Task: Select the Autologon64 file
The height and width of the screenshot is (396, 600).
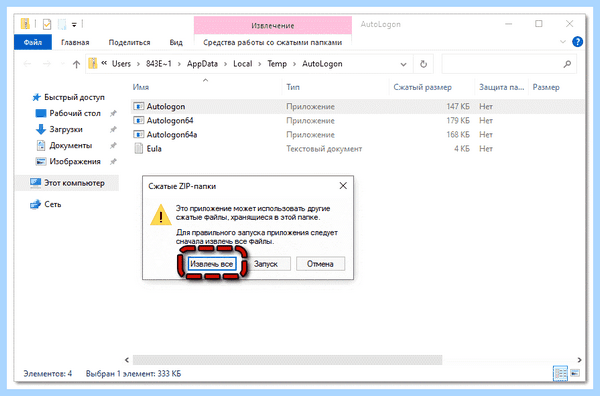Action: click(170, 121)
